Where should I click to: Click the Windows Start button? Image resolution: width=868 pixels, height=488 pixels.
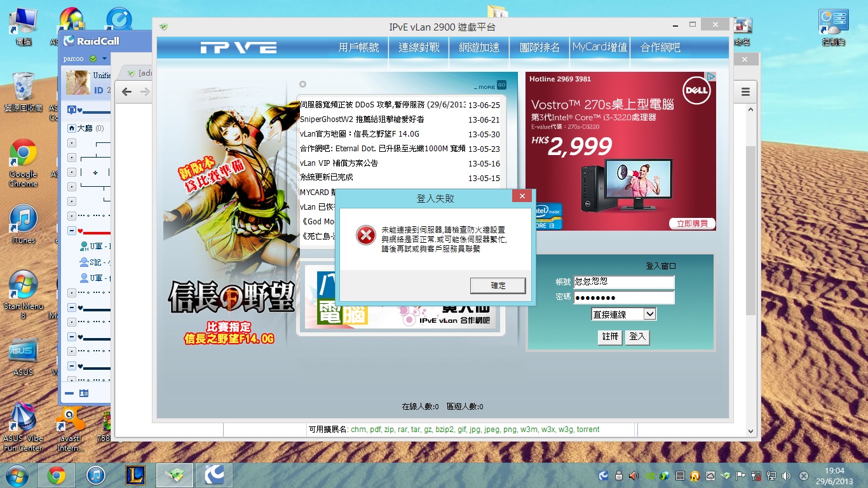click(x=17, y=475)
